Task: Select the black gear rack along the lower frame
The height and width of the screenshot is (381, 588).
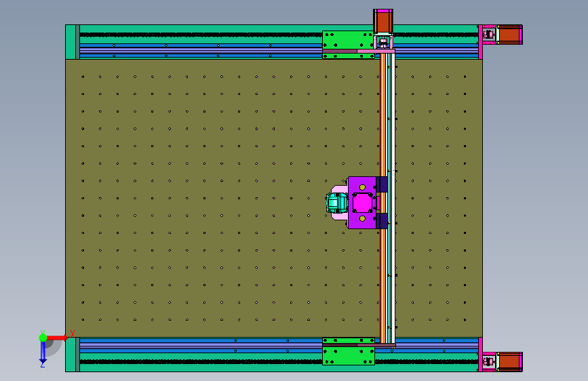Action: 201,361
